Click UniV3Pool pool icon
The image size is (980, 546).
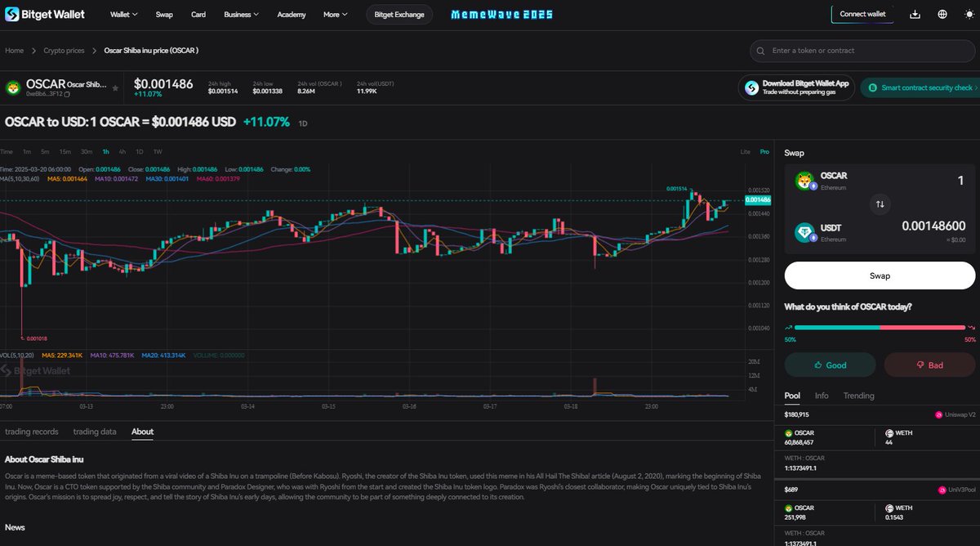[942, 490]
